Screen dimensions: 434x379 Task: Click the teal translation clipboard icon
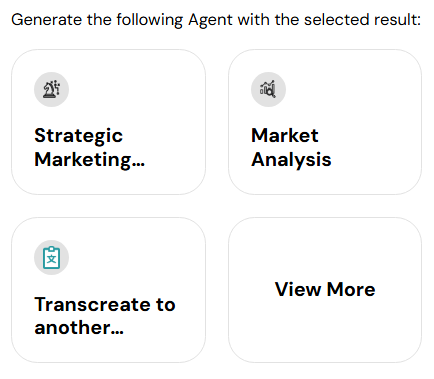point(52,257)
